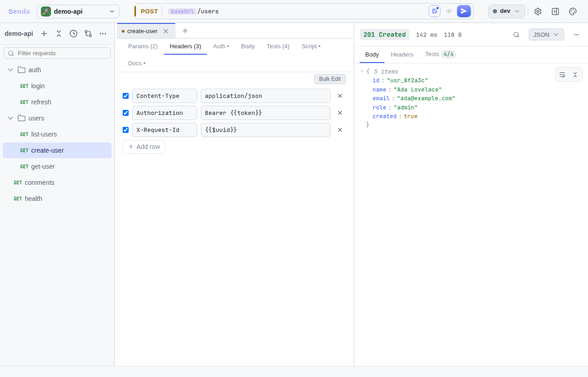Viewport: 588px width, 377px height.
Task: Open the health request
Action: [57, 199]
